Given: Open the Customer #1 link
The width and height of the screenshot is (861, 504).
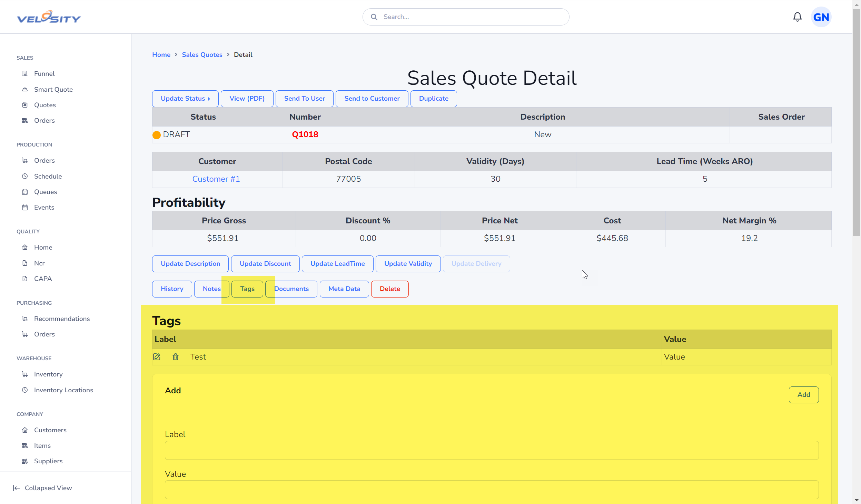Looking at the screenshot, I should click(216, 179).
